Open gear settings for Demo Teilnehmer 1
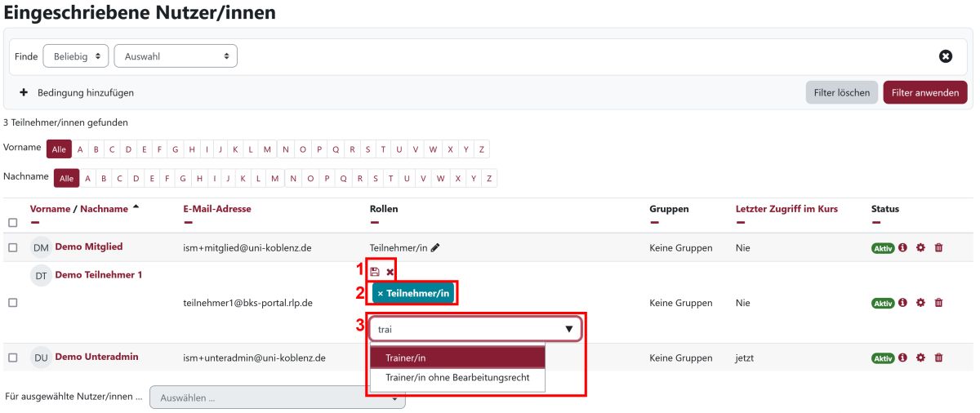 (920, 303)
